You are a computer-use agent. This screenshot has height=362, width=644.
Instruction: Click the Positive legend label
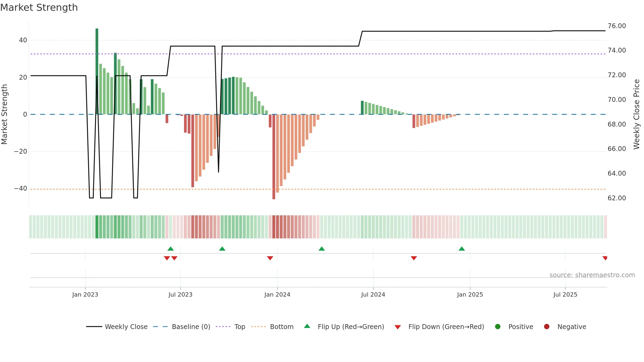(x=521, y=327)
